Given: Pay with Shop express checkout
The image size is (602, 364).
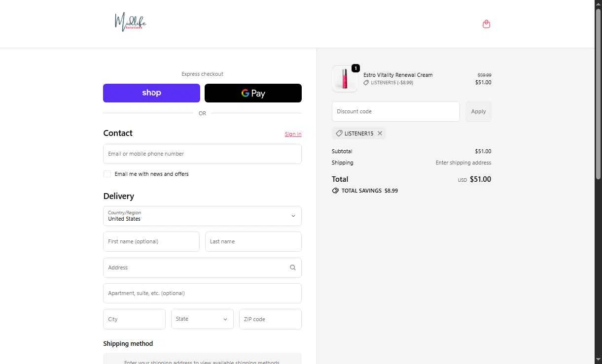Looking at the screenshot, I should click(x=151, y=93).
